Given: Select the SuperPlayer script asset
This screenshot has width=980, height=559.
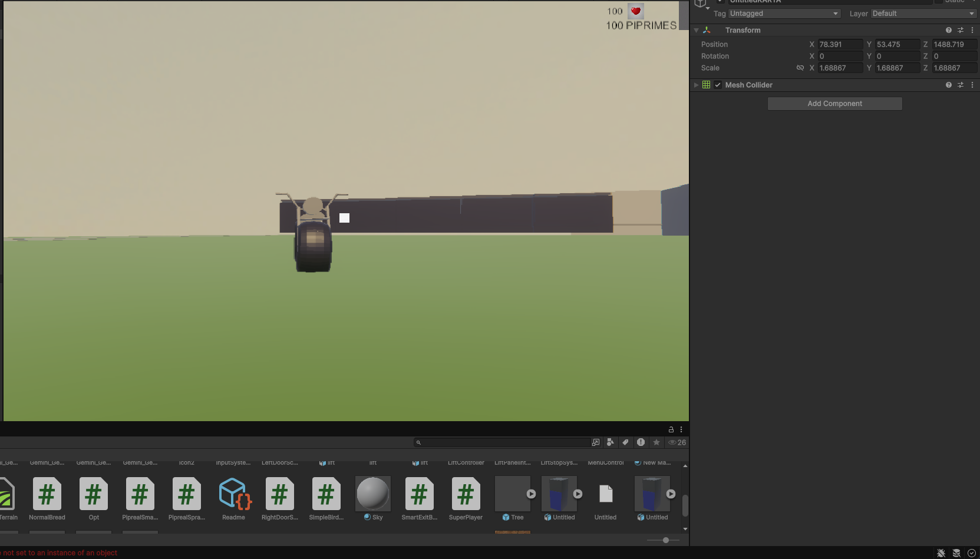Looking at the screenshot, I should (466, 499).
